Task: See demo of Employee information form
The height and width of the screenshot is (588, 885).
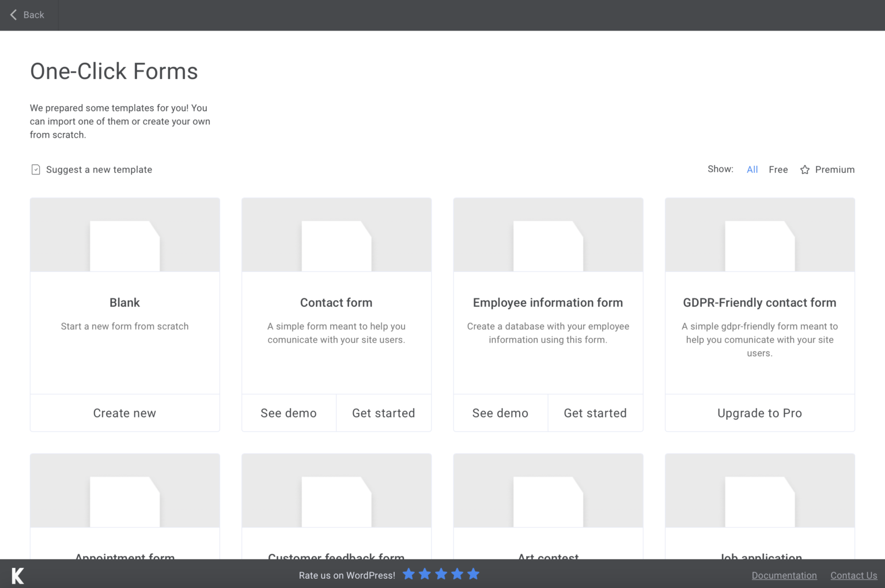Action: [x=501, y=413]
